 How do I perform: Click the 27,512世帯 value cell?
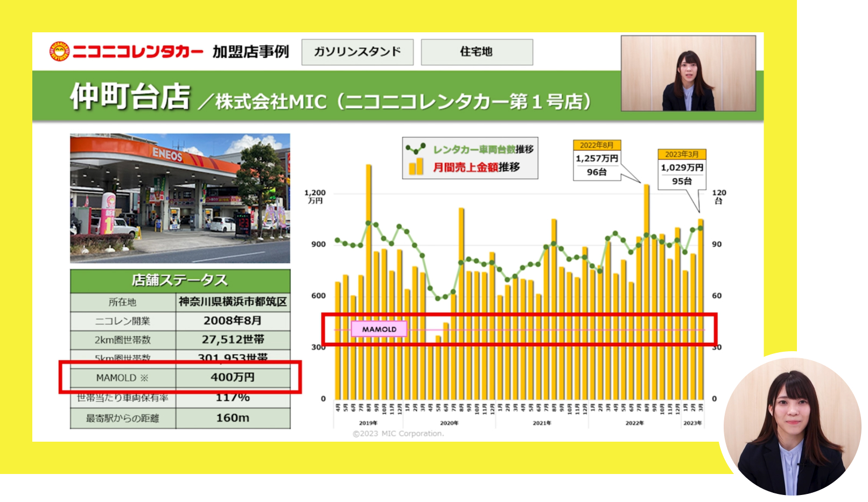(x=233, y=340)
